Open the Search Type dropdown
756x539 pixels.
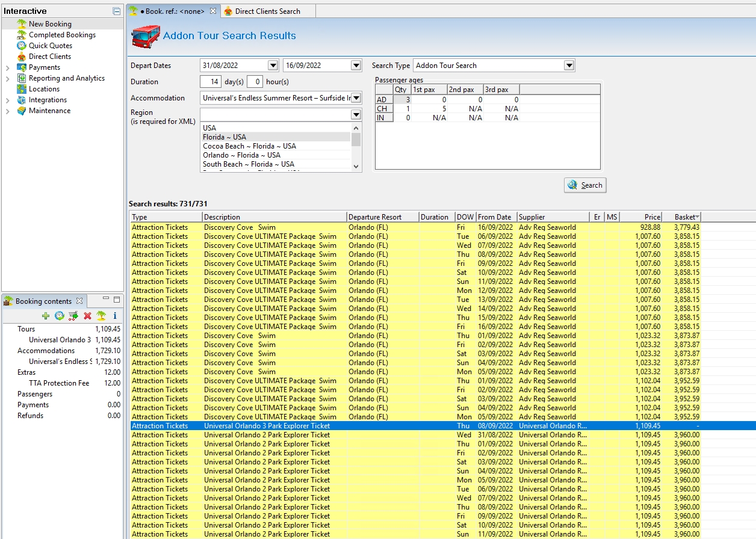tap(569, 66)
